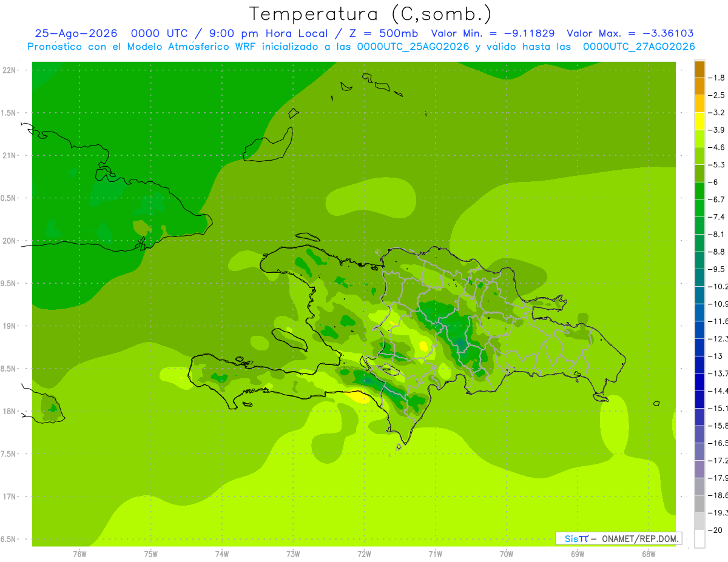Viewport: 728px width, 562px height.
Task: Click the "-3.9" colorbar value
Action: click(716, 130)
